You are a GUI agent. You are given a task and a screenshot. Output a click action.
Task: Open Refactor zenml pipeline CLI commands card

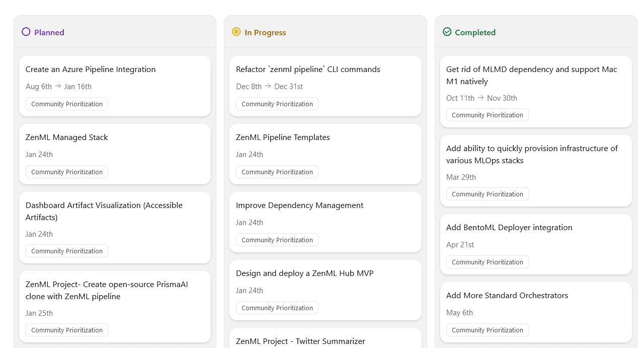point(308,69)
